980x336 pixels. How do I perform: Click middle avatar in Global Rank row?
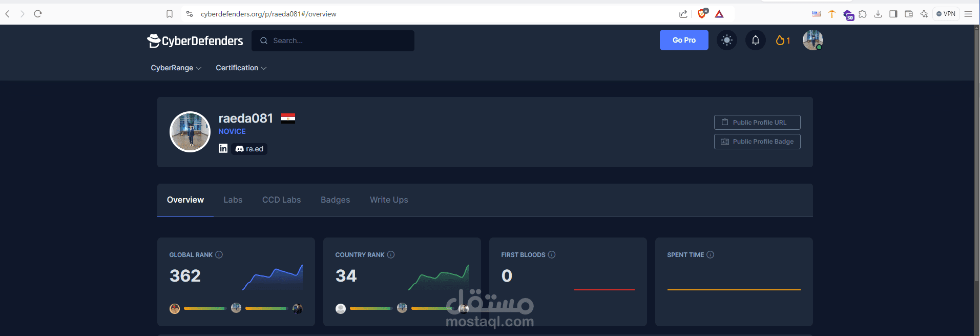tap(236, 308)
